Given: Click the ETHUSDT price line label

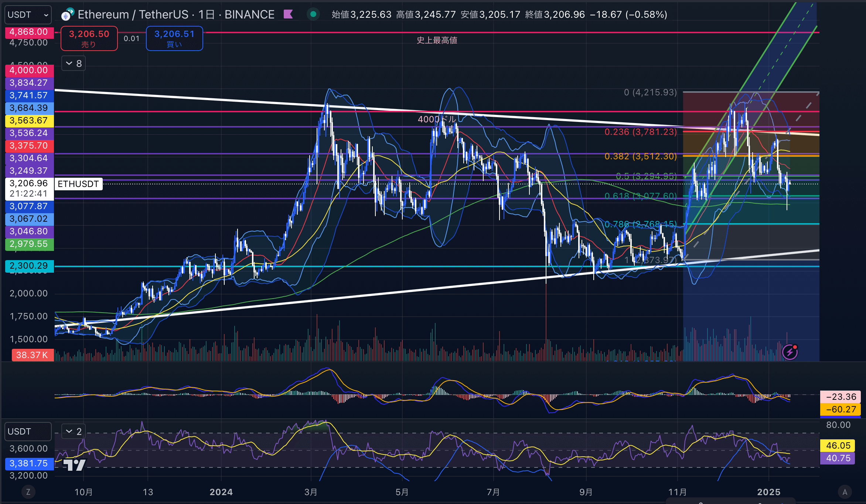Looking at the screenshot, I should click(78, 184).
